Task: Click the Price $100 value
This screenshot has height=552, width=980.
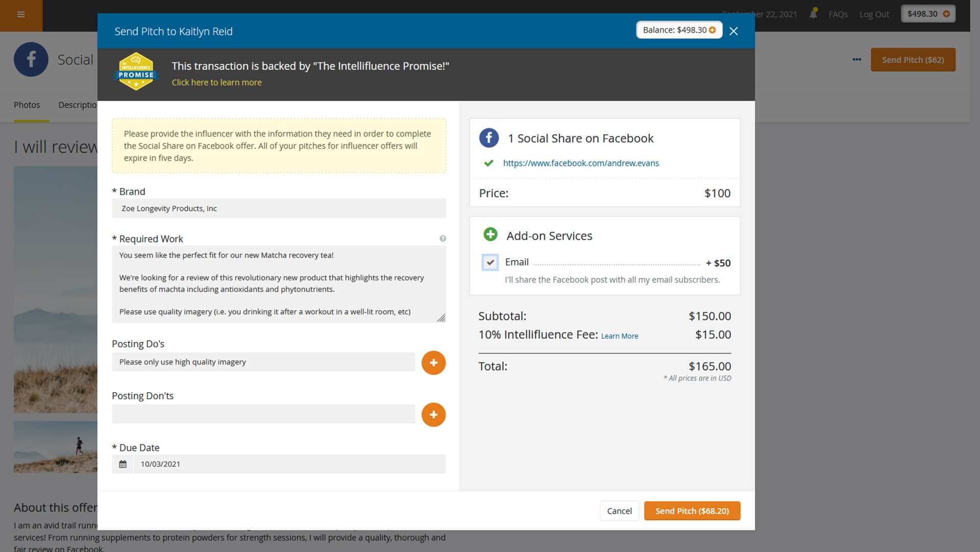Action: tap(717, 193)
